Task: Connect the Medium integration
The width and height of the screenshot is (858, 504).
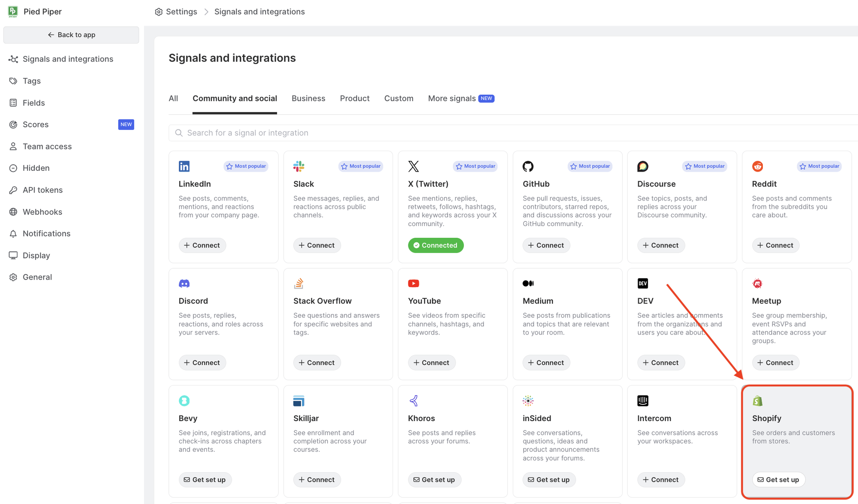Action: pos(546,363)
